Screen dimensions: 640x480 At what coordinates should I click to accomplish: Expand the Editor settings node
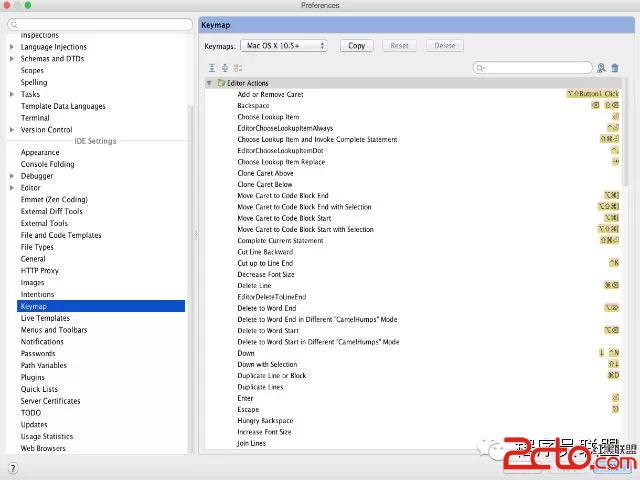12,188
